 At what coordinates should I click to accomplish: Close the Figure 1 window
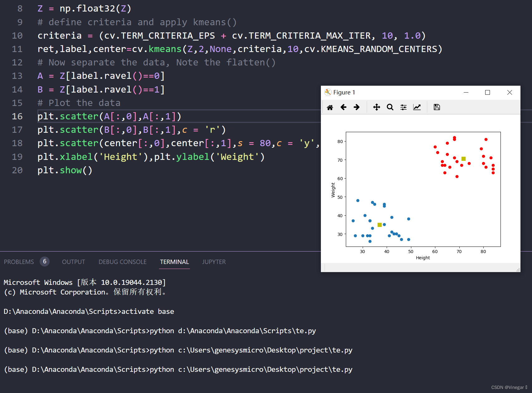tap(510, 92)
